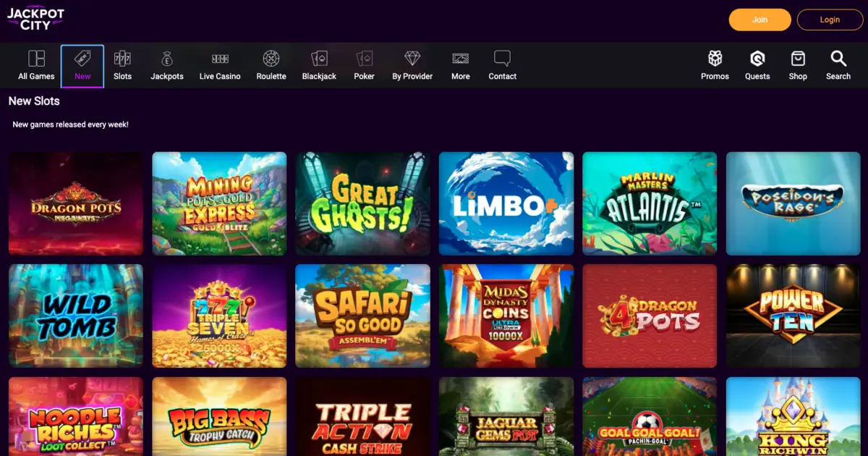Image resolution: width=868 pixels, height=456 pixels.
Task: Open More games icon
Action: coord(461,59)
